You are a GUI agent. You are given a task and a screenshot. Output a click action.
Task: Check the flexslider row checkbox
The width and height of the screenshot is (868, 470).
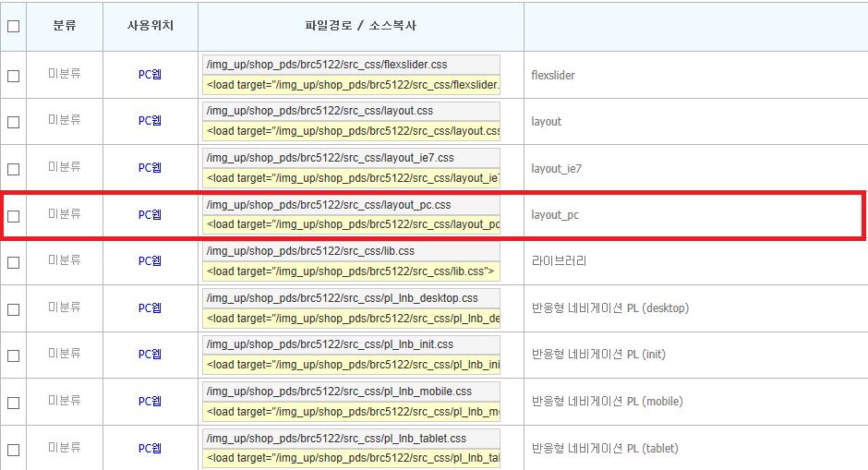[13, 76]
